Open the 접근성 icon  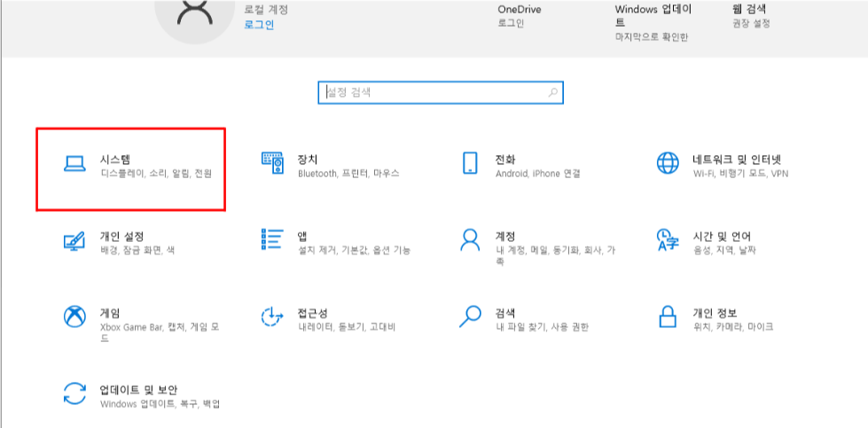click(x=272, y=317)
